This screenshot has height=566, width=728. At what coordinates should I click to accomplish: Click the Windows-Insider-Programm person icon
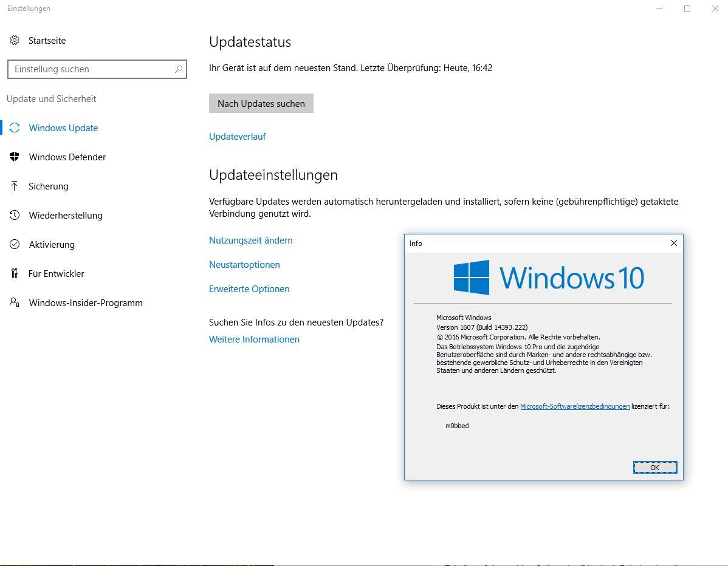tap(15, 302)
